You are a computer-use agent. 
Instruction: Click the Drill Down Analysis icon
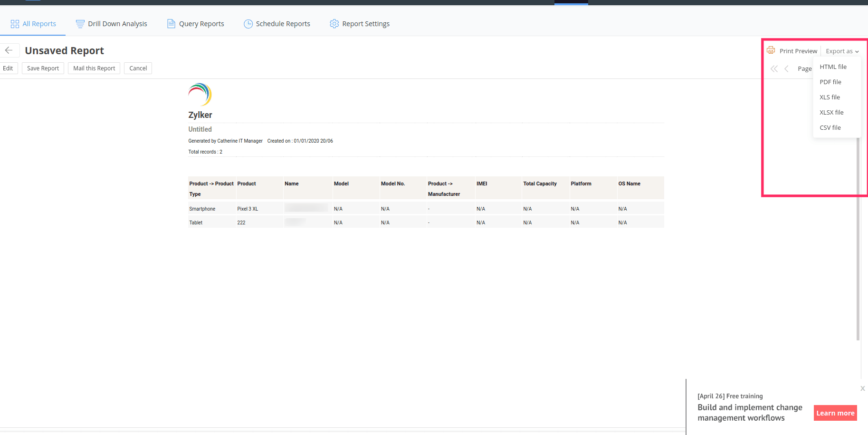click(x=80, y=24)
